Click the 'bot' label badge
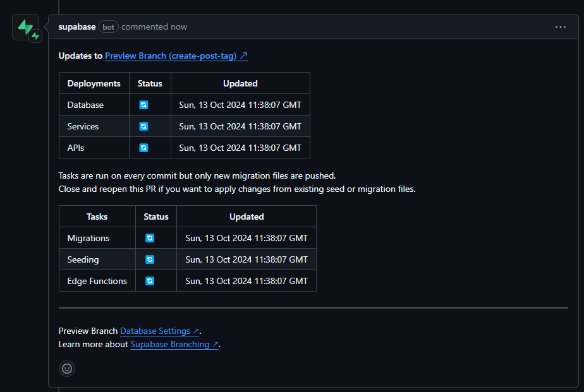 pyautogui.click(x=109, y=27)
